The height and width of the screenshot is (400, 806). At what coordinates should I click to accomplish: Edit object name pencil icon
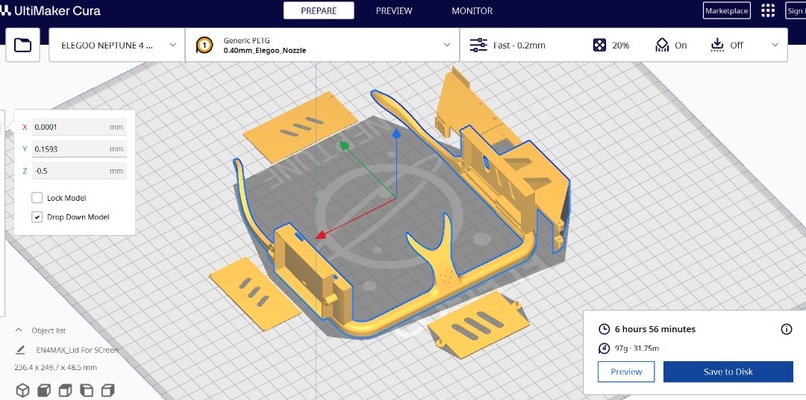click(20, 350)
